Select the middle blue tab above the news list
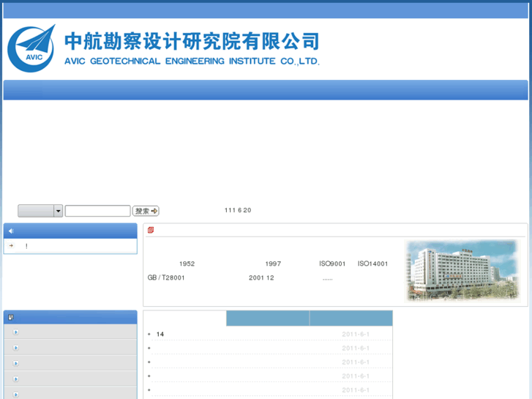The image size is (532, 399). coord(268,318)
